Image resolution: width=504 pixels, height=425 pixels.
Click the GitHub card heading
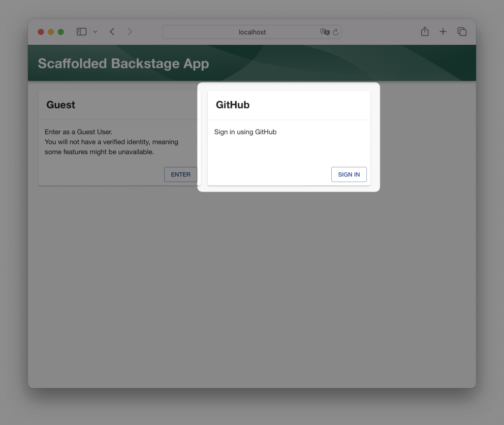click(233, 105)
